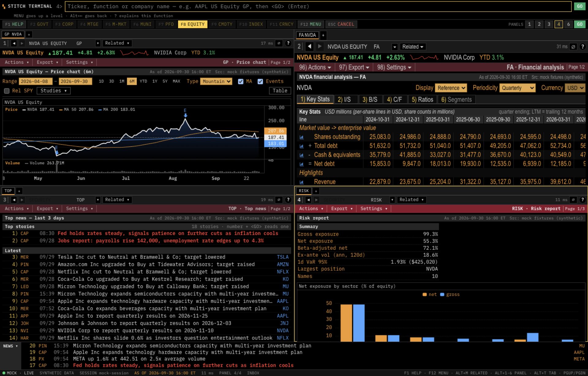The image size is (588, 376).
Task: Go back in the TOP news panel
Action: tap(14, 200)
